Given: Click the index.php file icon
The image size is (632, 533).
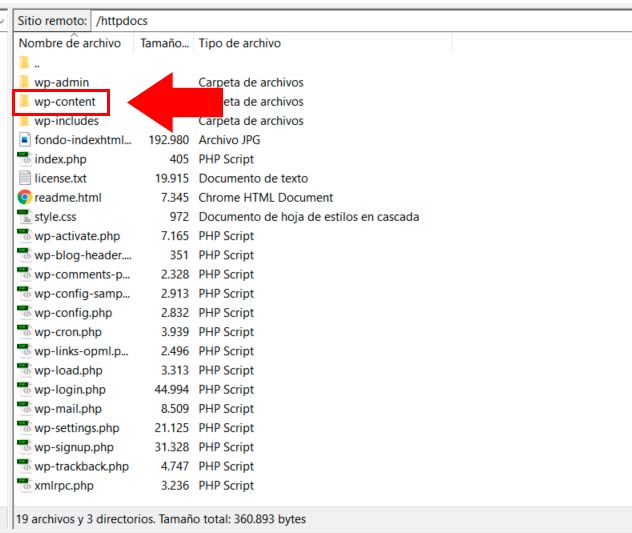Looking at the screenshot, I should 25,159.
